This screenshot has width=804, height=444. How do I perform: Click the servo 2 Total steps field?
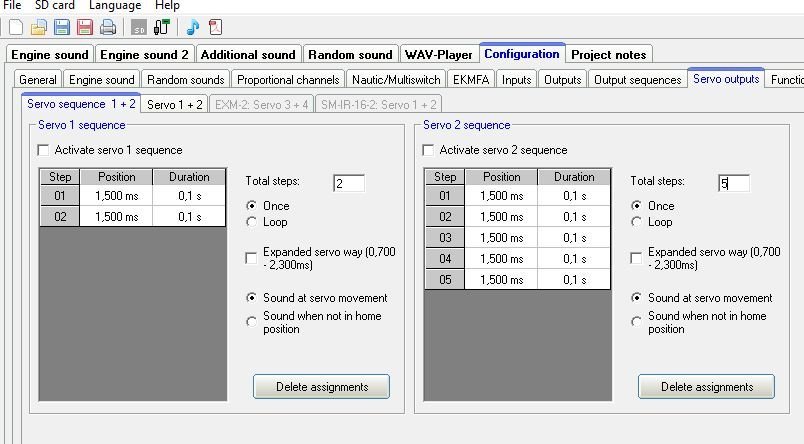[733, 182]
